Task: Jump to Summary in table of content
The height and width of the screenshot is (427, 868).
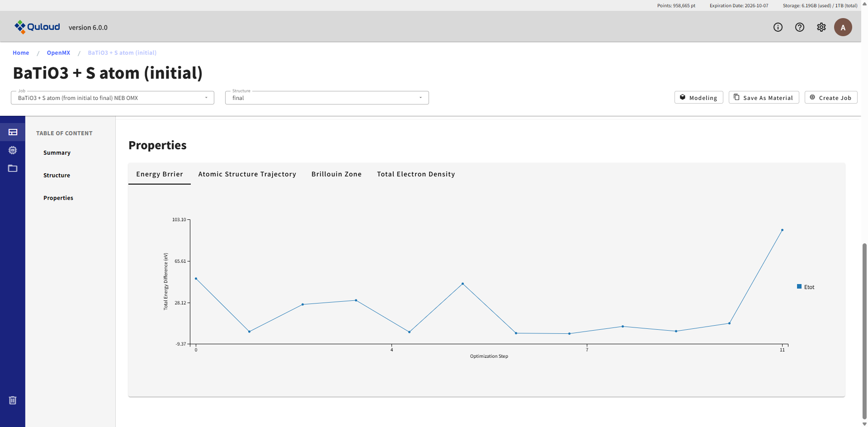Action: click(x=57, y=153)
